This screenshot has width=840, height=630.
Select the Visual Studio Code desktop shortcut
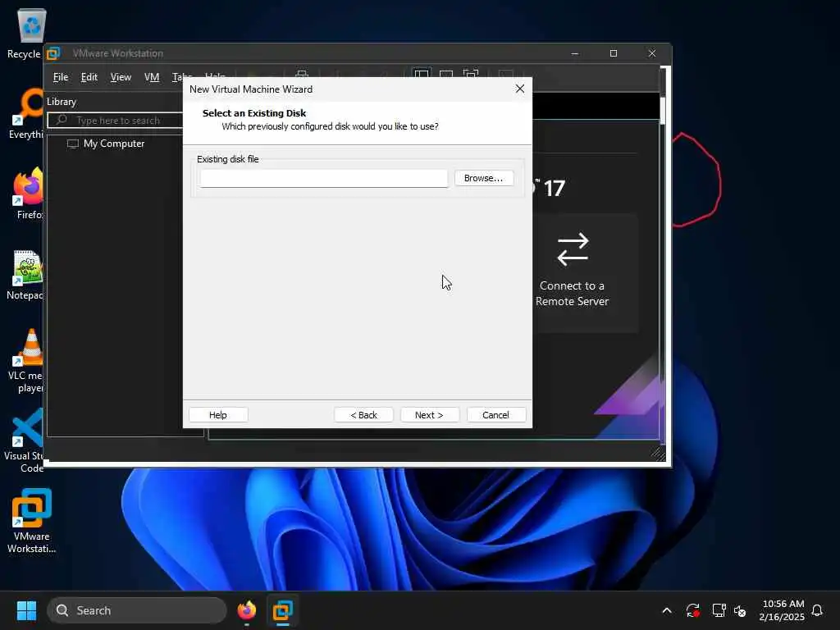(x=24, y=441)
